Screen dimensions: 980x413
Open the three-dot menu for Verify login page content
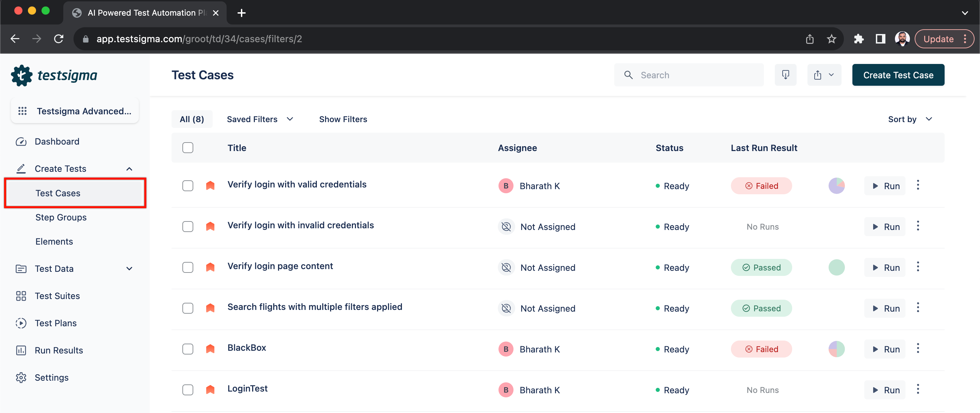pos(918,267)
